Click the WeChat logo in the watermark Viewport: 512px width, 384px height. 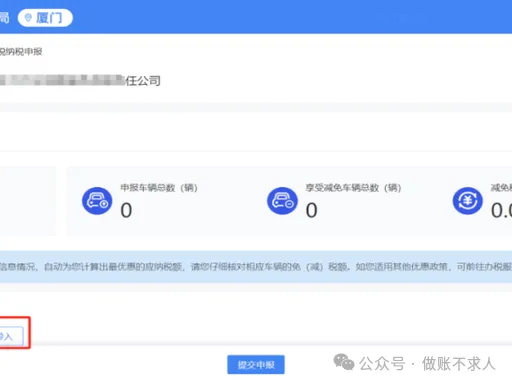pyautogui.click(x=344, y=362)
